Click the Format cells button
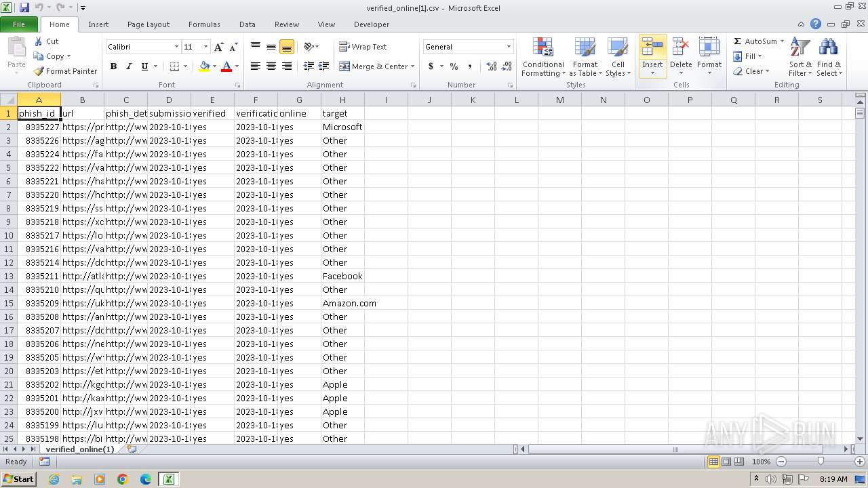 click(709, 57)
